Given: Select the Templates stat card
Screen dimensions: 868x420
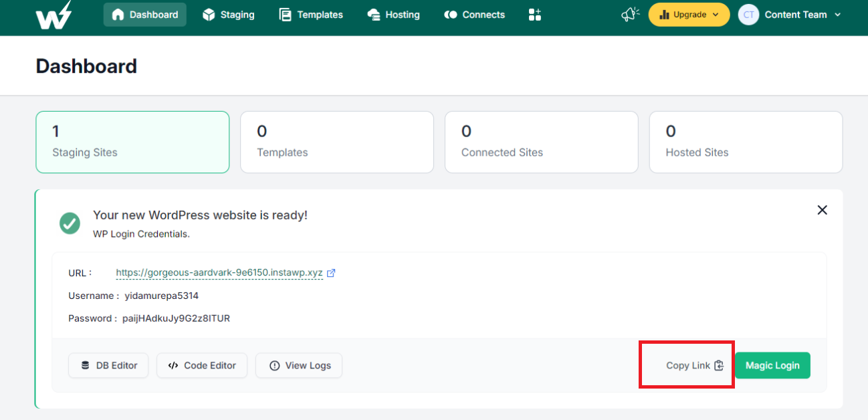Looking at the screenshot, I should pyautogui.click(x=337, y=142).
